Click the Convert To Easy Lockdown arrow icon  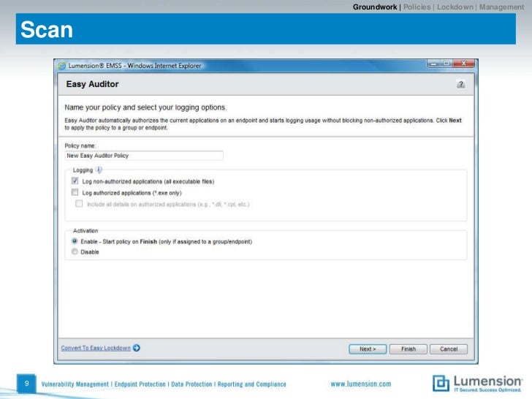click(x=137, y=348)
